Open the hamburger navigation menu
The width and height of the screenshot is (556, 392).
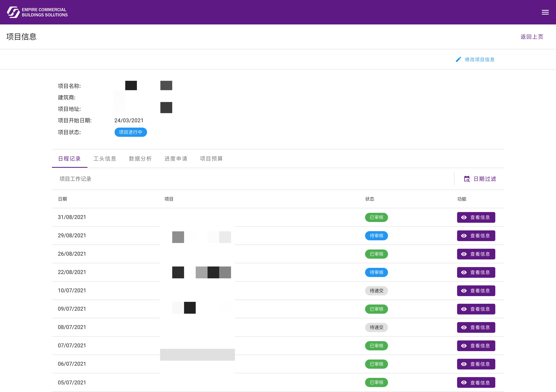point(545,12)
